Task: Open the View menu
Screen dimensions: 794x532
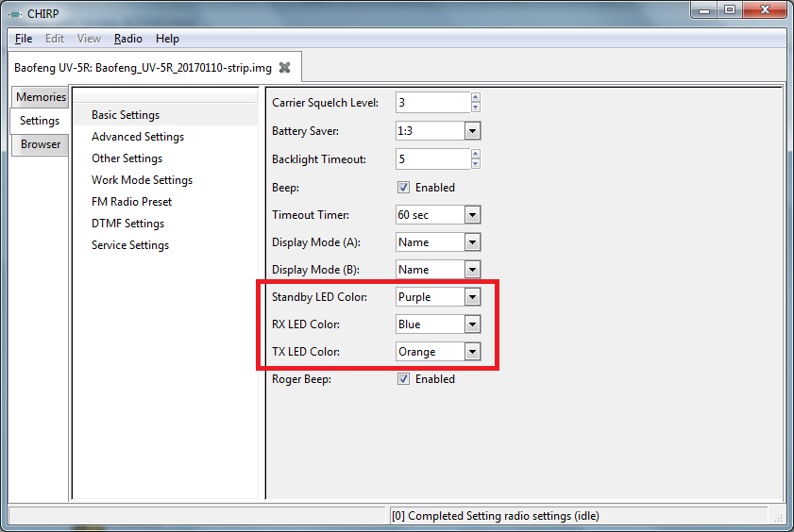Action: pyautogui.click(x=89, y=39)
